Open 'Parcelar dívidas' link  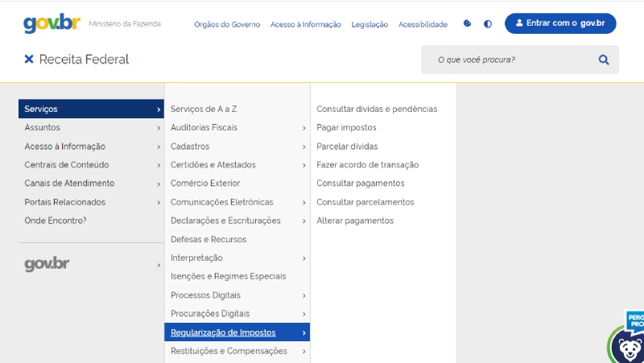tap(347, 146)
